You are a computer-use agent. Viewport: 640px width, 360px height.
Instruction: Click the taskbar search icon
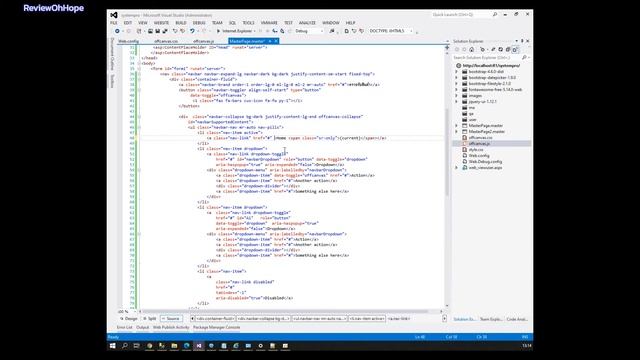[124, 346]
